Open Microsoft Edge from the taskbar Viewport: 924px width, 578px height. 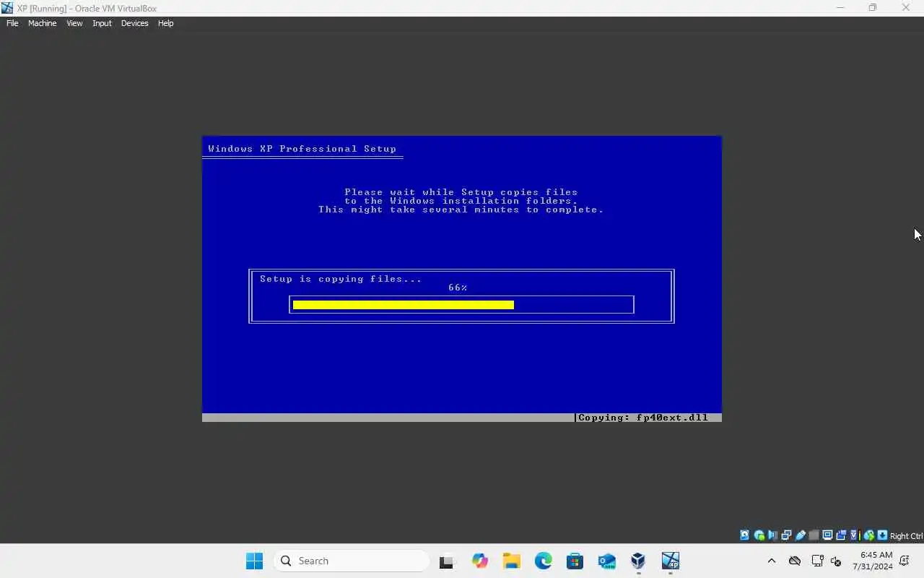click(543, 561)
